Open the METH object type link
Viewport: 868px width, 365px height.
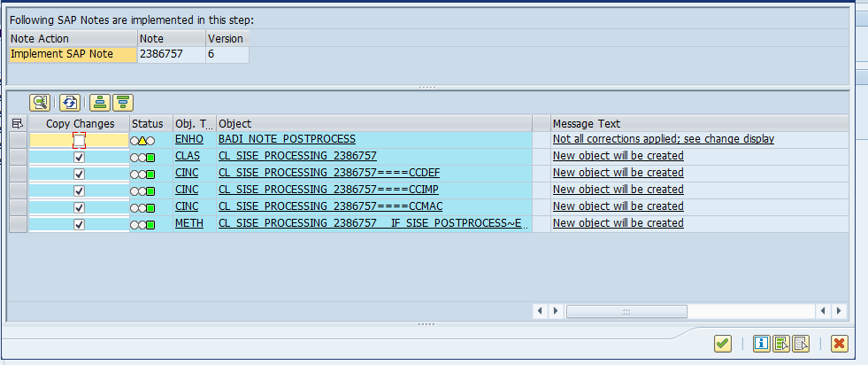click(189, 222)
